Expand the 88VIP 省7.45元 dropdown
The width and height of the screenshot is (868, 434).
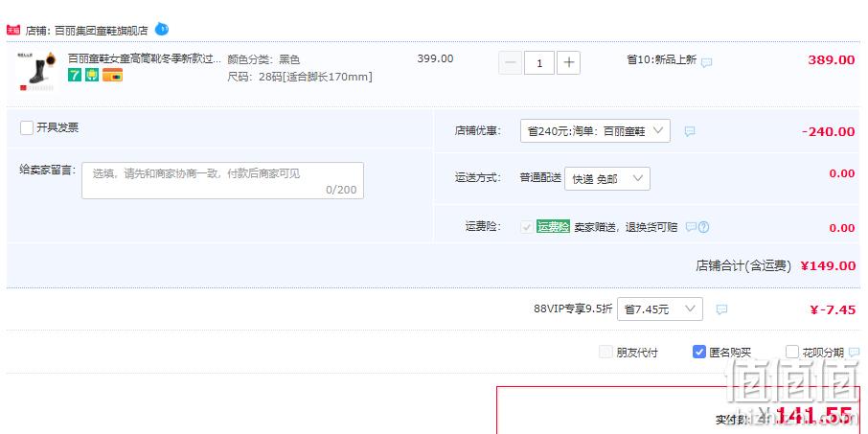click(660, 308)
